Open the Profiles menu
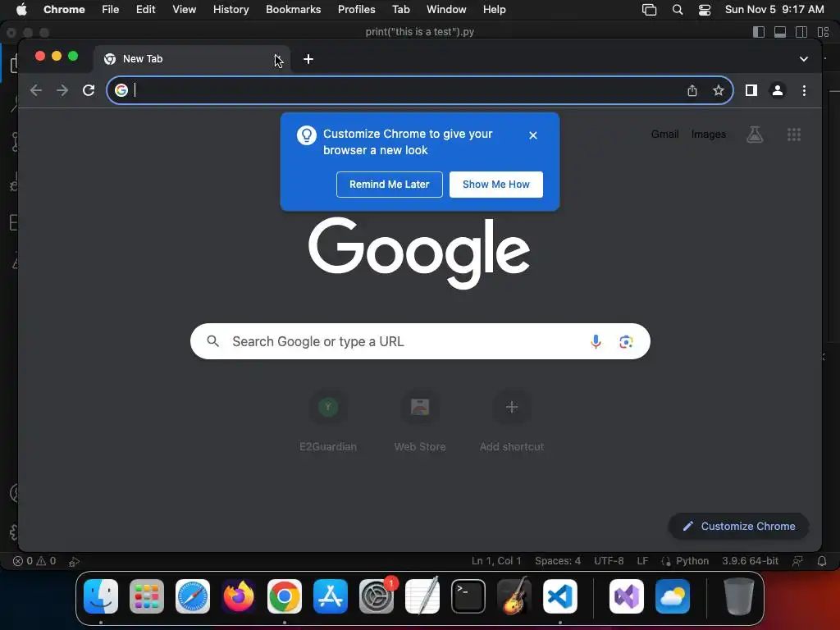 356,10
